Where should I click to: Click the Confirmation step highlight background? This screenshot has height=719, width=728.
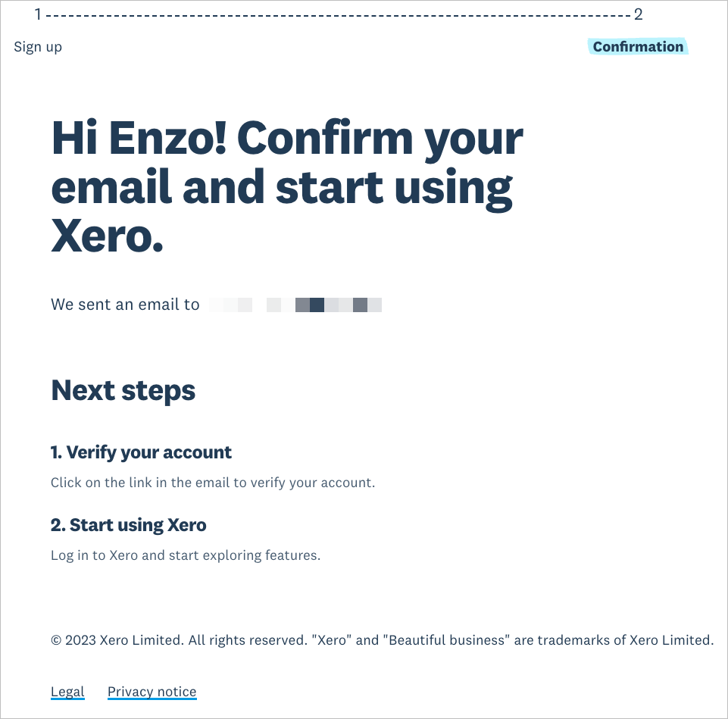[x=638, y=46]
